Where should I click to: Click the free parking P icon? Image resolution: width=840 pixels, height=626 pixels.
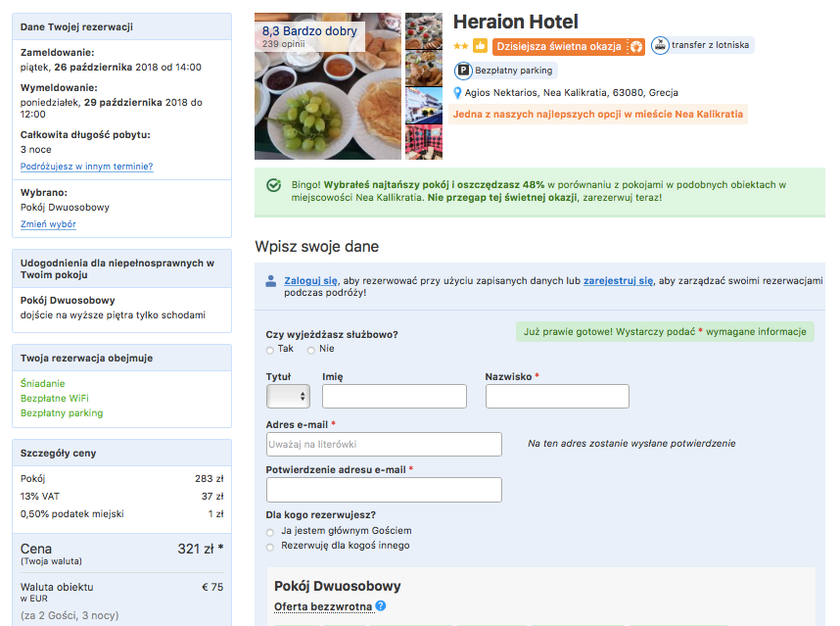tap(463, 71)
